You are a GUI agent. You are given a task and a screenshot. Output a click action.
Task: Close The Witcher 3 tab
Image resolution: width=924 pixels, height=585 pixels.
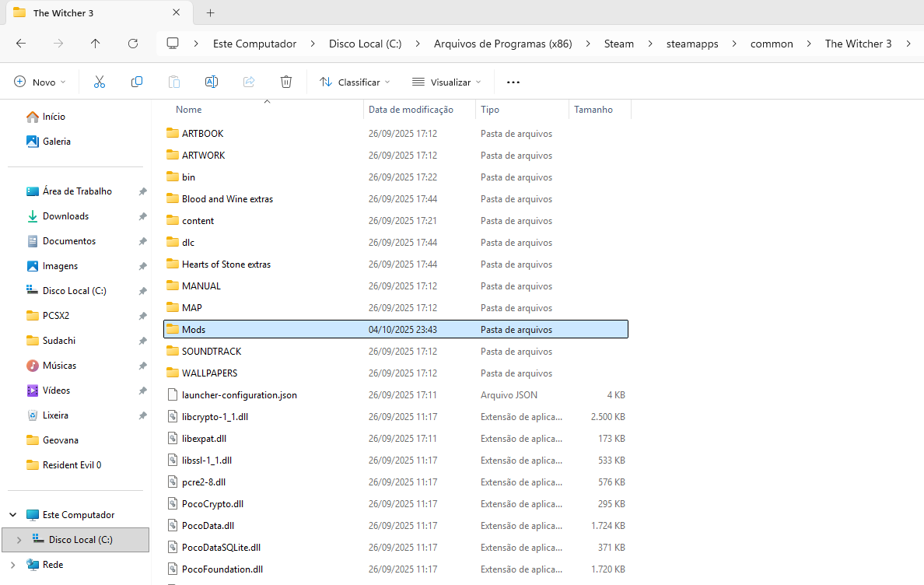tap(177, 12)
